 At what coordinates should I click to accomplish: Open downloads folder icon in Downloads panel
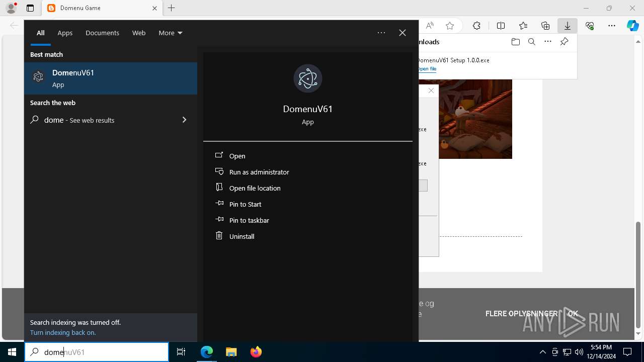coord(515,42)
